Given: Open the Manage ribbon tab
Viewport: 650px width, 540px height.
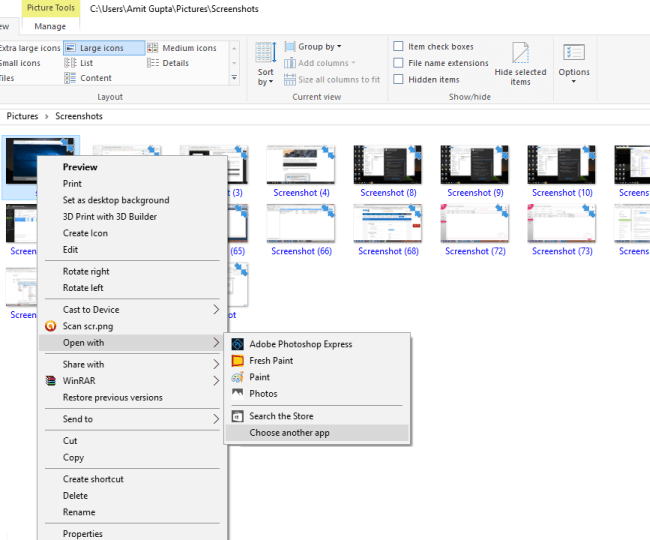Looking at the screenshot, I should pyautogui.click(x=50, y=26).
